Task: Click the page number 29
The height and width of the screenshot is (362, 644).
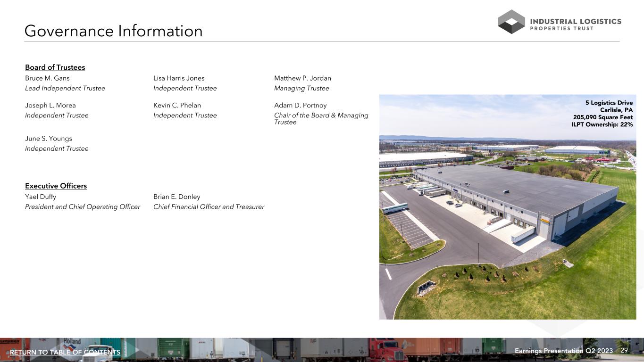Action: tap(624, 351)
